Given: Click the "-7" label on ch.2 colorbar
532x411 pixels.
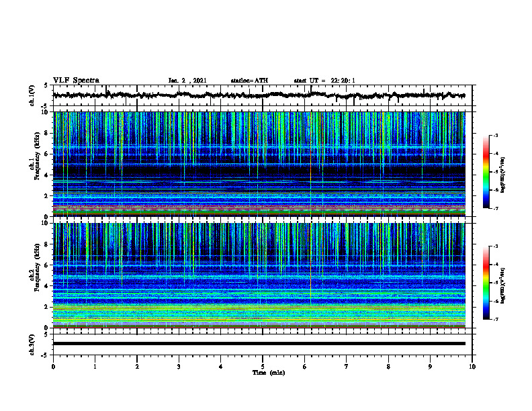Looking at the screenshot, I should pyautogui.click(x=495, y=319).
